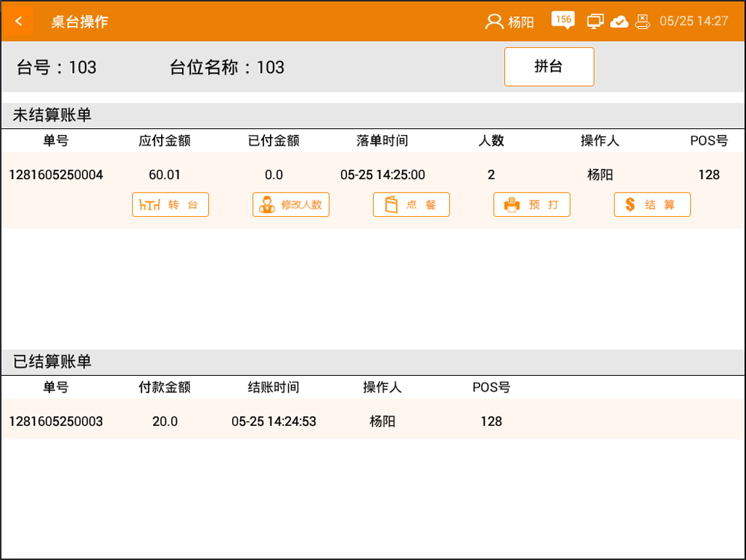Screen dimensions: 746x560
Task: Click the guest count value 2
Action: click(x=492, y=175)
